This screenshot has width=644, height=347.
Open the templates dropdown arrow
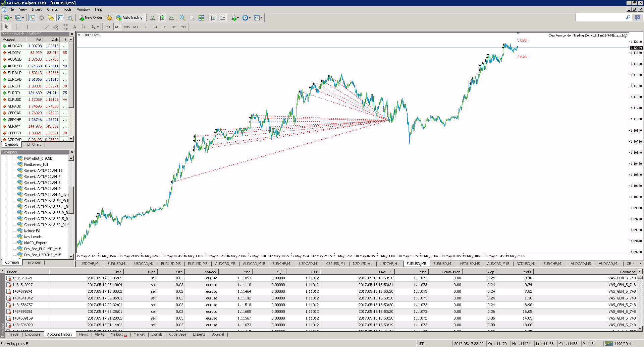tap(261, 18)
